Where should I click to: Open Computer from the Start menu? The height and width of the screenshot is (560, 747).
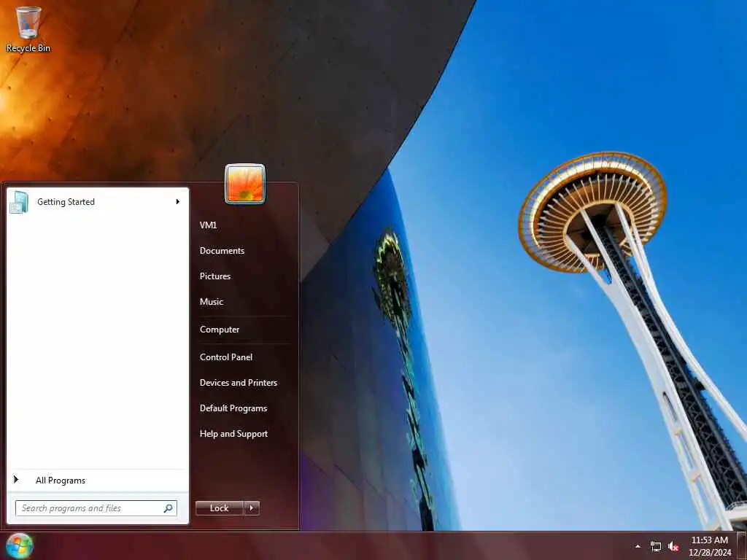[220, 330]
